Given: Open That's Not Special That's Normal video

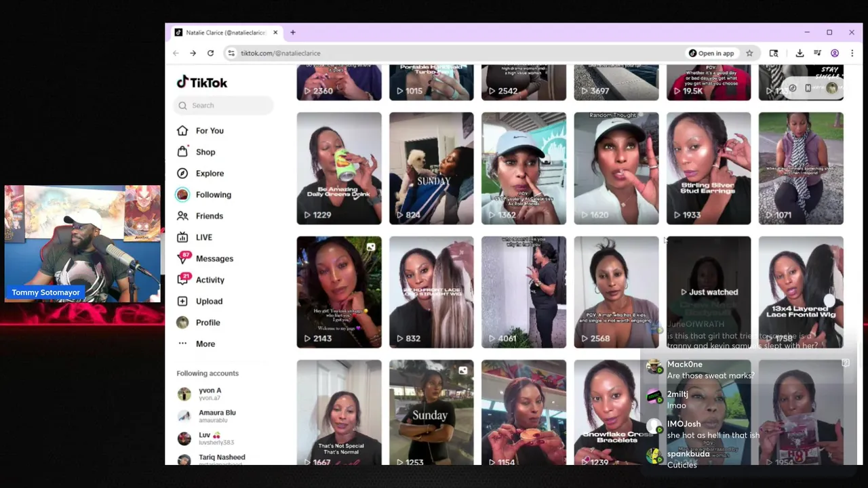Looking at the screenshot, I should click(x=339, y=413).
